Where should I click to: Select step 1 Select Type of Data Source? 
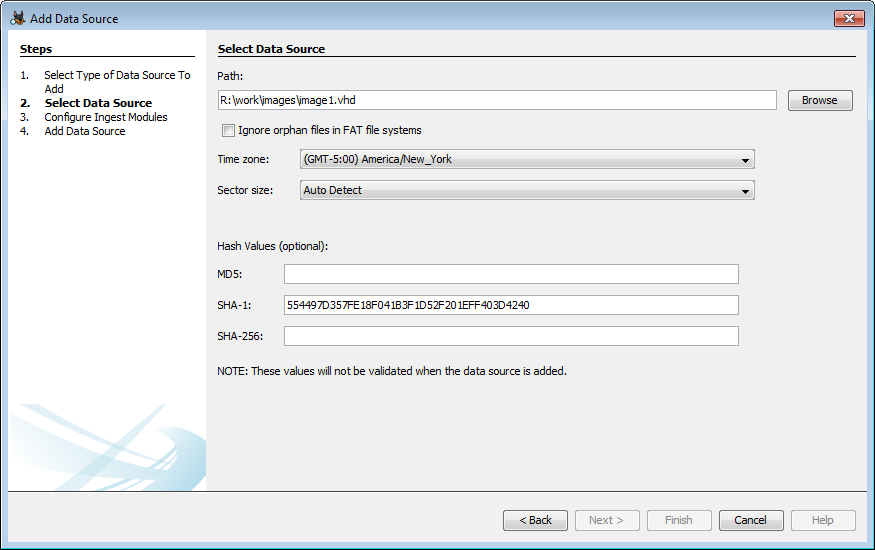(116, 76)
